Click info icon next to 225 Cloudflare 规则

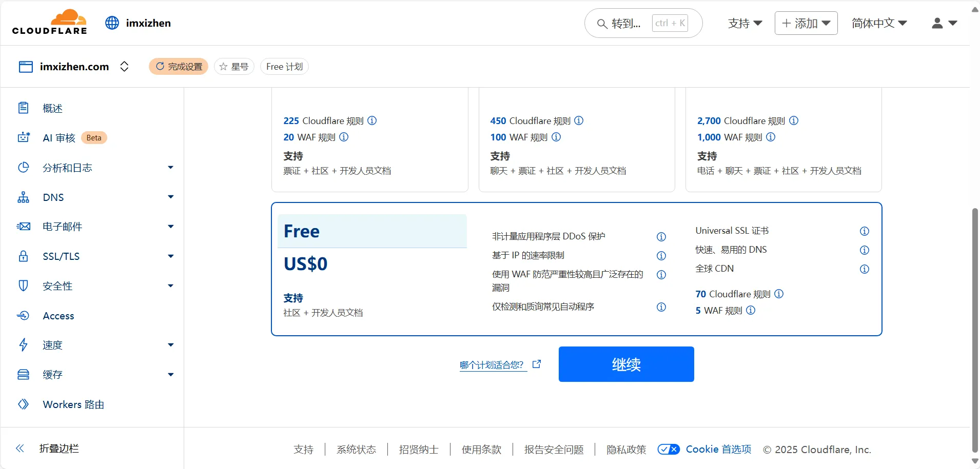pos(373,120)
